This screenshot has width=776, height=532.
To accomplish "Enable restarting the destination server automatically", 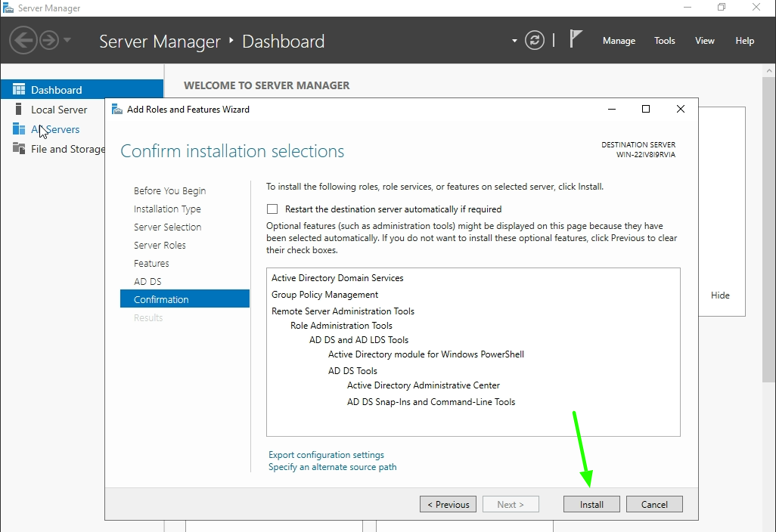I will 270,209.
